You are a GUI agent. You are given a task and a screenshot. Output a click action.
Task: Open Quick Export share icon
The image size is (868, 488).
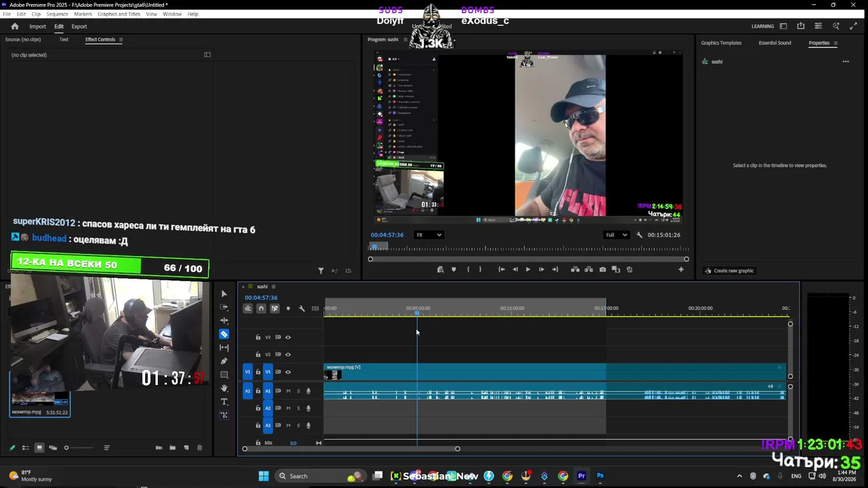[x=801, y=26]
